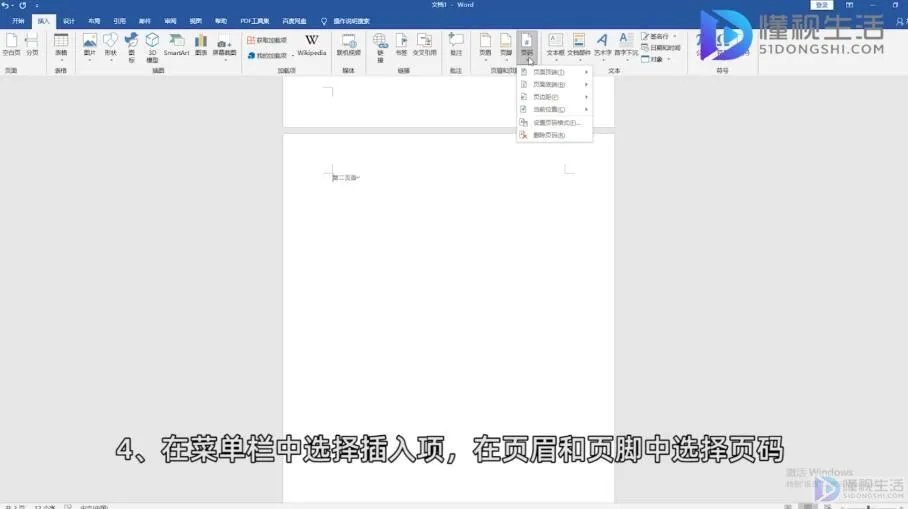Open the 百度网盘 tab
Image resolution: width=908 pixels, height=509 pixels.
tap(294, 21)
